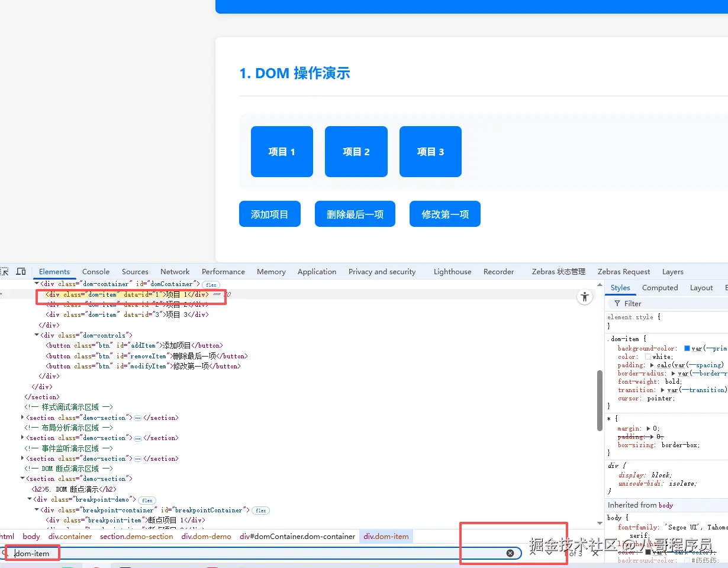Click the 添加项目 button
The image size is (728, 568).
(x=270, y=214)
